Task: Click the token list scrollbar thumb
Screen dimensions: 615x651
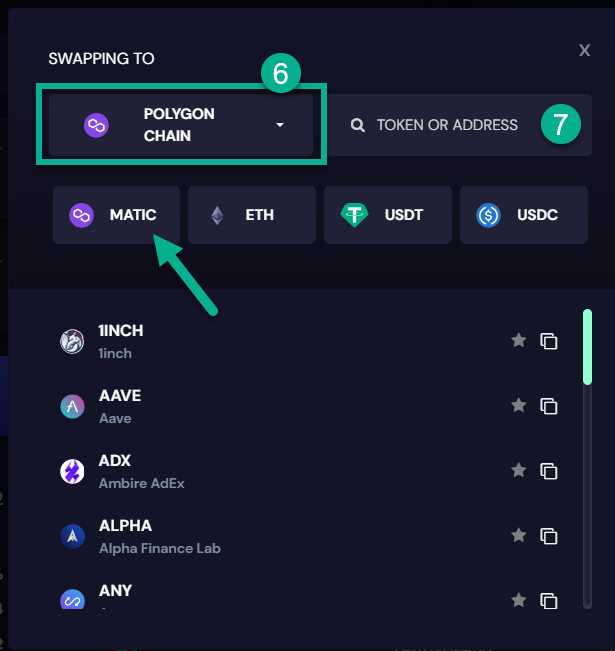Action: point(587,347)
